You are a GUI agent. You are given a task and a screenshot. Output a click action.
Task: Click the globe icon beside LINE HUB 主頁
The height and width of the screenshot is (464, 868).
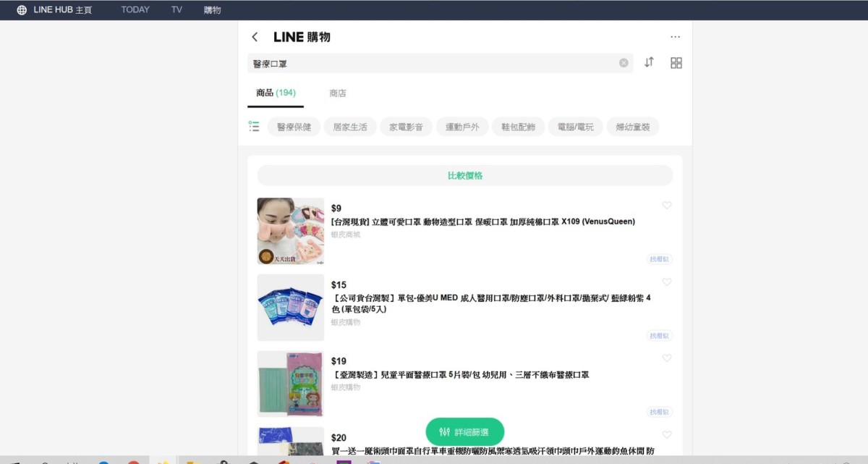[x=22, y=10]
